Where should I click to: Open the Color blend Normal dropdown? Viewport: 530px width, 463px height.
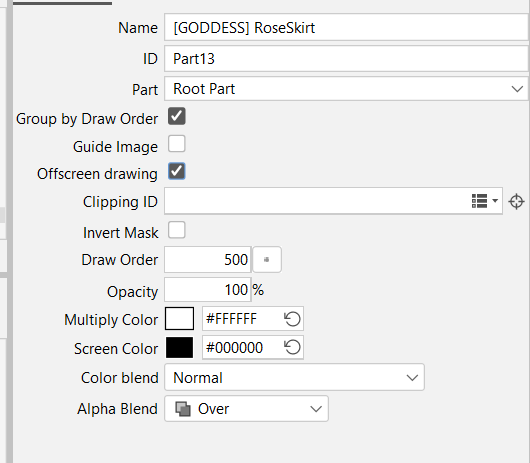pyautogui.click(x=294, y=377)
